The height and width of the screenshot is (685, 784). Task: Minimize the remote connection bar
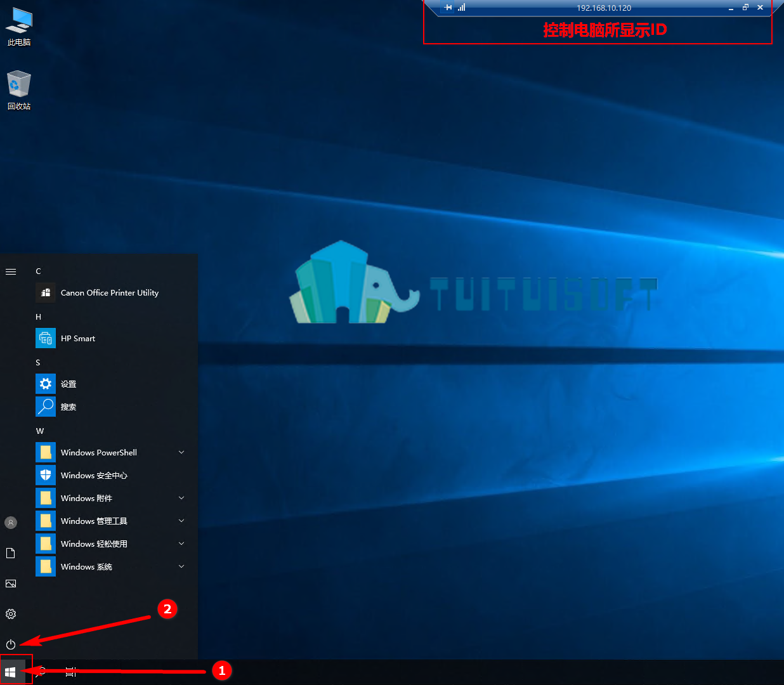(731, 8)
